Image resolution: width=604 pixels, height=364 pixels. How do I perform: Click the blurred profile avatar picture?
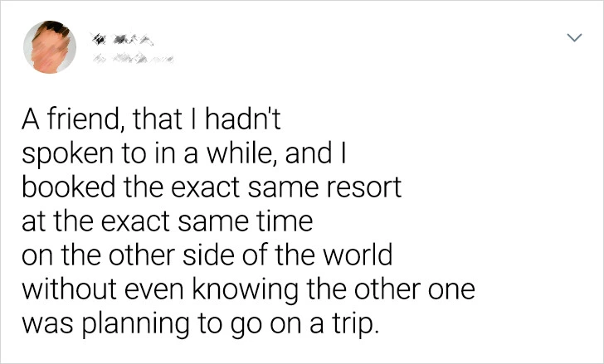[x=49, y=45]
